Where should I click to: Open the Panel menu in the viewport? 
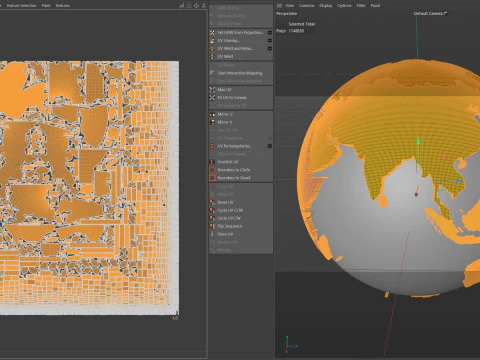click(x=375, y=5)
